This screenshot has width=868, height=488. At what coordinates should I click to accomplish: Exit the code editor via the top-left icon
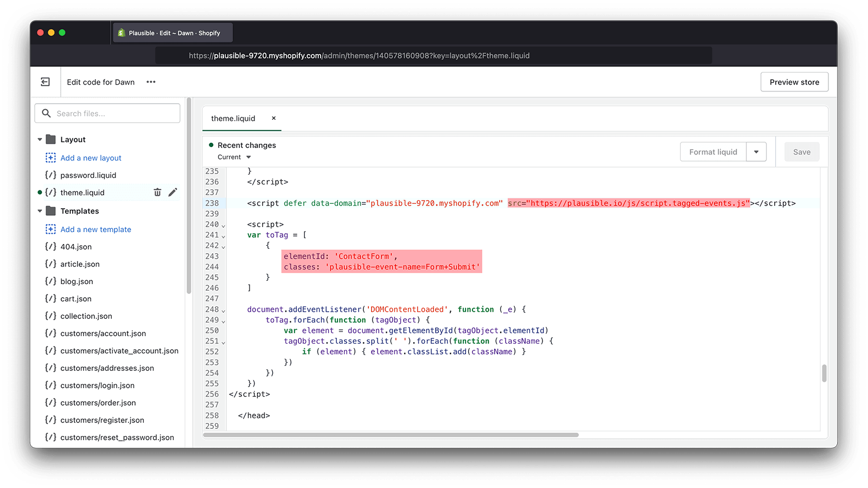coord(45,81)
